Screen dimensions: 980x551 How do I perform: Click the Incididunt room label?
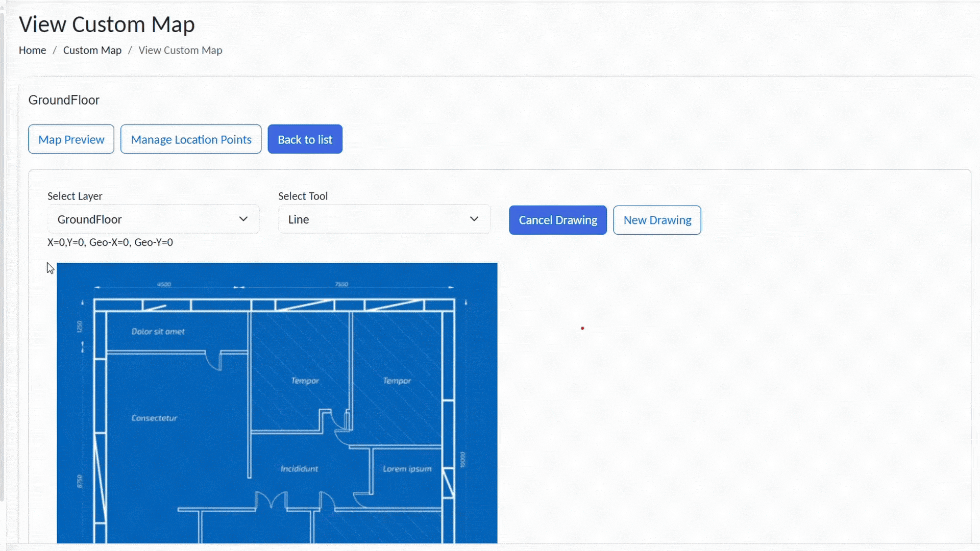pyautogui.click(x=299, y=468)
